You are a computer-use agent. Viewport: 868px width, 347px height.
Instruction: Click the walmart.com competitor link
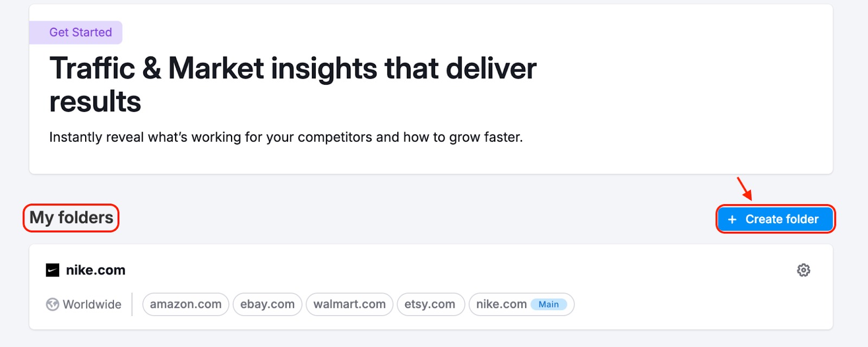(349, 304)
